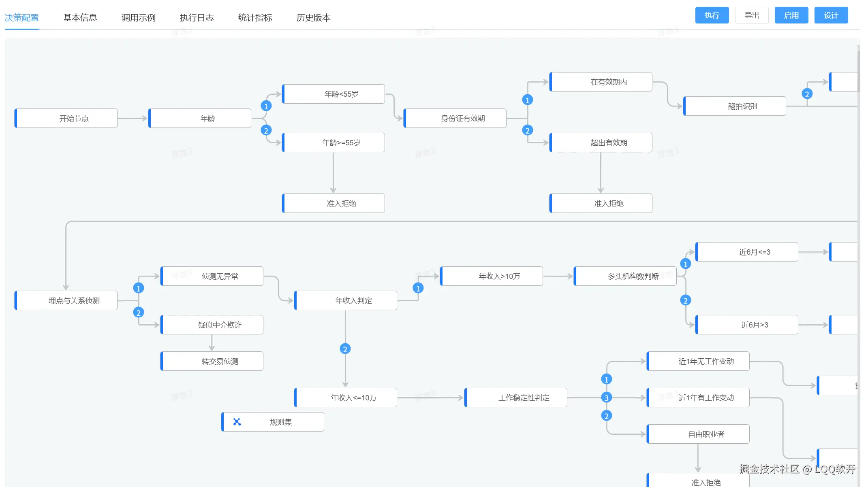Click badge 2 next to 超出有效期 branch
This screenshot has height=487, width=868.
coord(527,130)
